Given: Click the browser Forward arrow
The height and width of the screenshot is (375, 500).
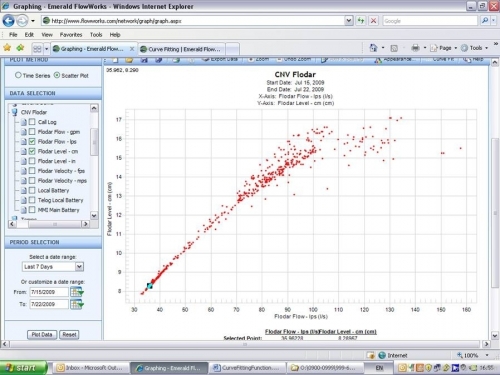Looking at the screenshot, I should [x=22, y=21].
